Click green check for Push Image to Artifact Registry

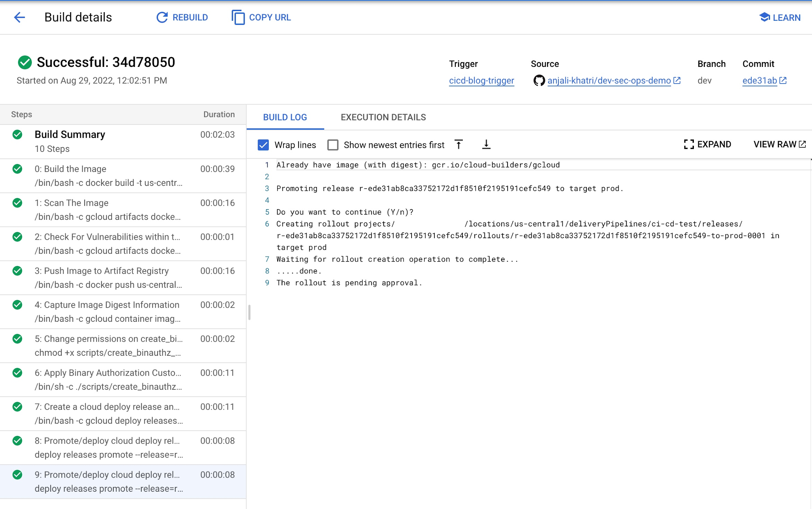pos(17,271)
